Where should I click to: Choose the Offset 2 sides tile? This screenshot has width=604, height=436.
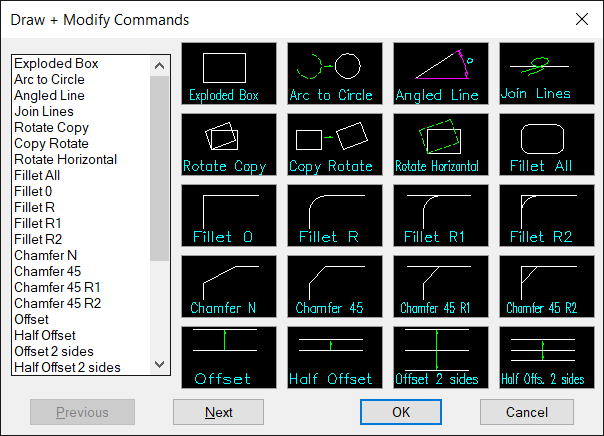(441, 357)
